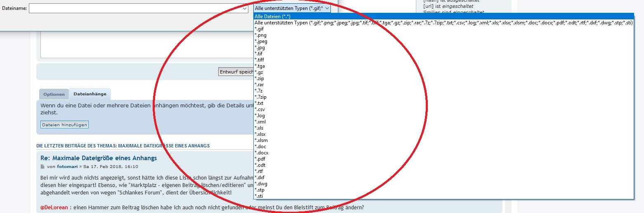
Task: Switch to the Optionen tab
Action: [x=54, y=94]
